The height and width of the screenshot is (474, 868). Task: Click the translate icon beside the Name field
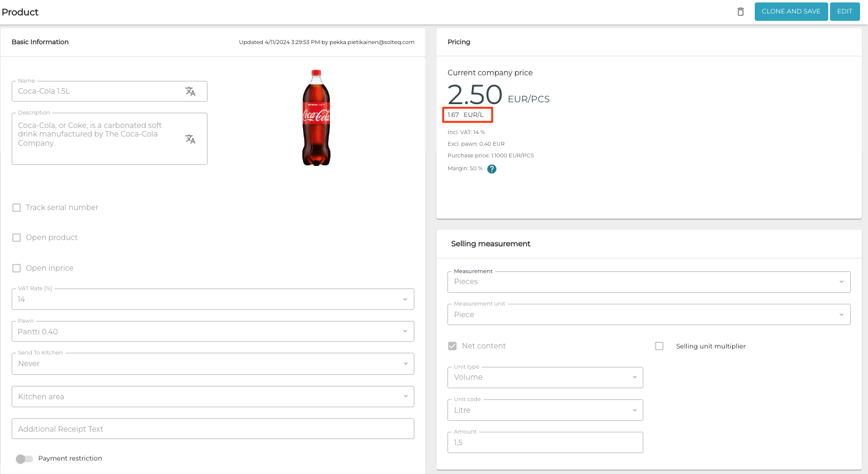191,91
